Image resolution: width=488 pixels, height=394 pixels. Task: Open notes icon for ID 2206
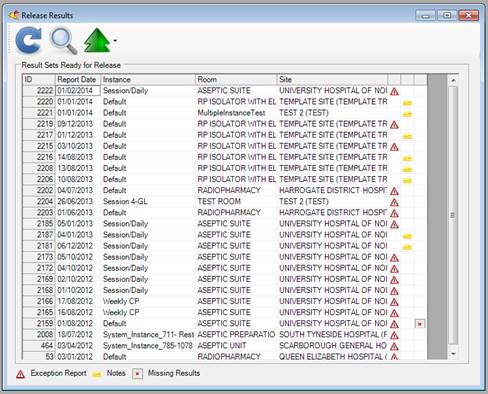(x=407, y=181)
